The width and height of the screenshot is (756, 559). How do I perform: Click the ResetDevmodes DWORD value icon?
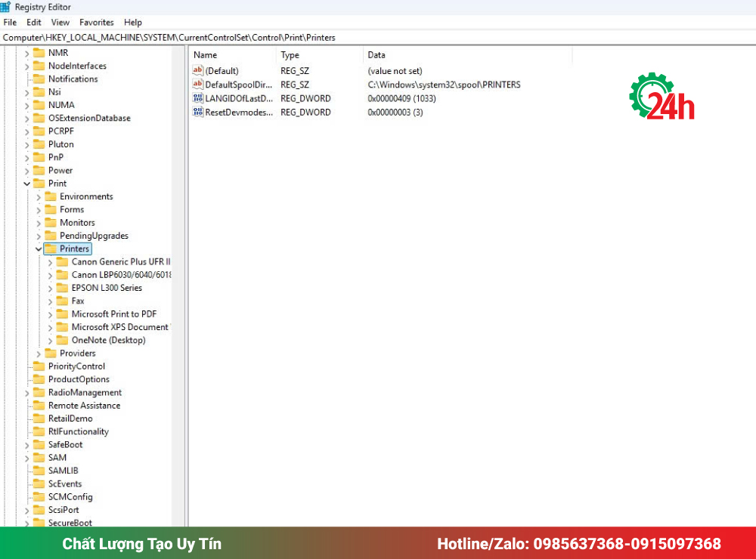(x=197, y=113)
